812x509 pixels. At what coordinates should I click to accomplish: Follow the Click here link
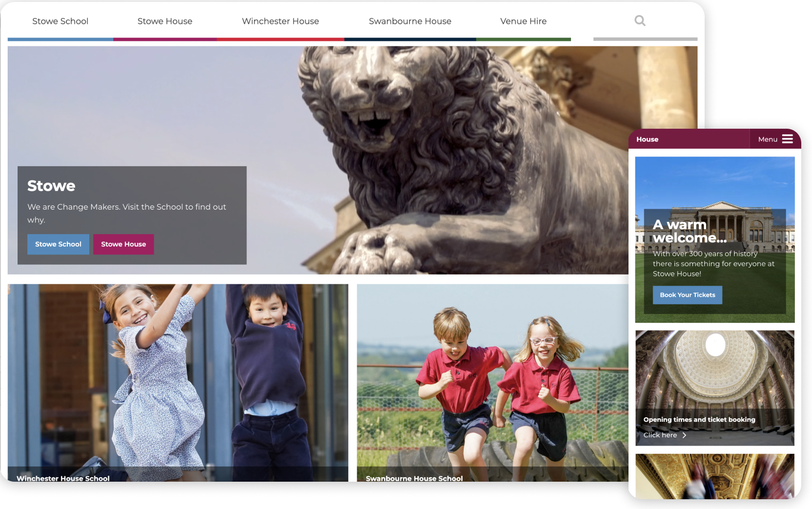coord(660,435)
